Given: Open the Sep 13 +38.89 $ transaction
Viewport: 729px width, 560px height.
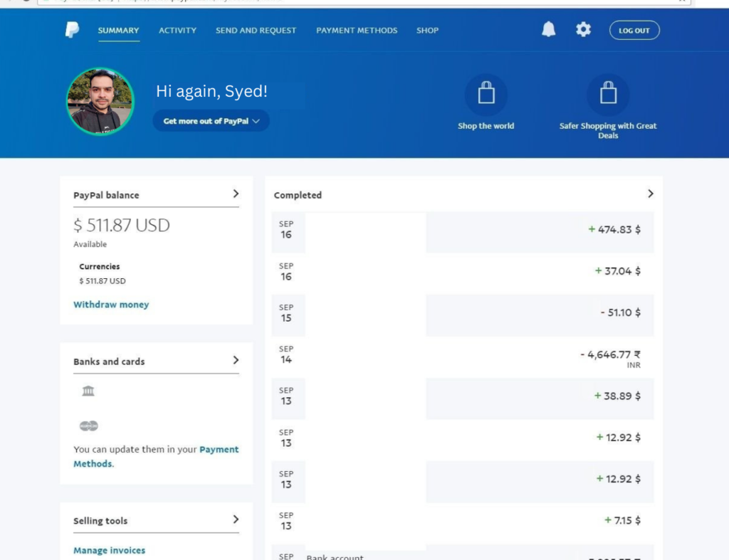Looking at the screenshot, I should 463,398.
